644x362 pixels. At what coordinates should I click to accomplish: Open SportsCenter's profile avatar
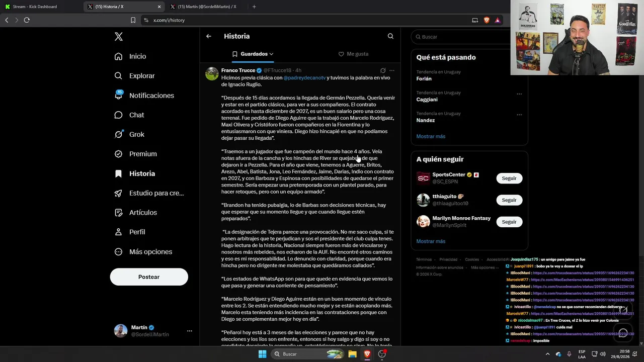[423, 178]
